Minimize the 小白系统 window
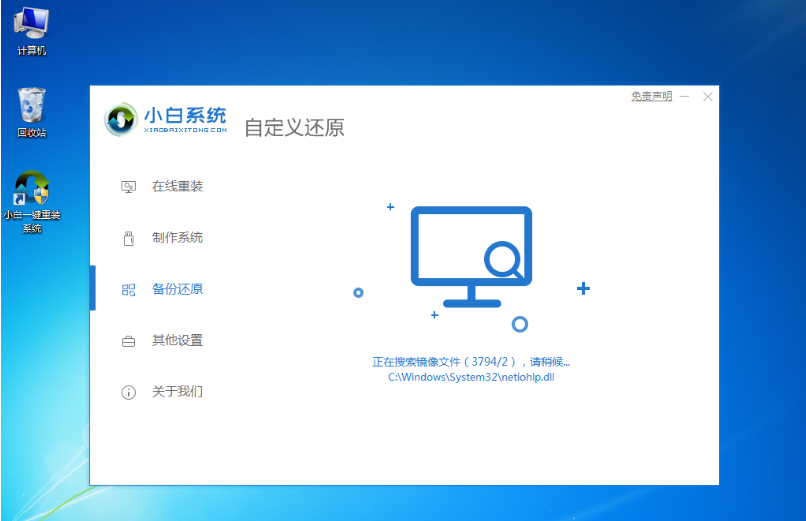 (x=684, y=97)
